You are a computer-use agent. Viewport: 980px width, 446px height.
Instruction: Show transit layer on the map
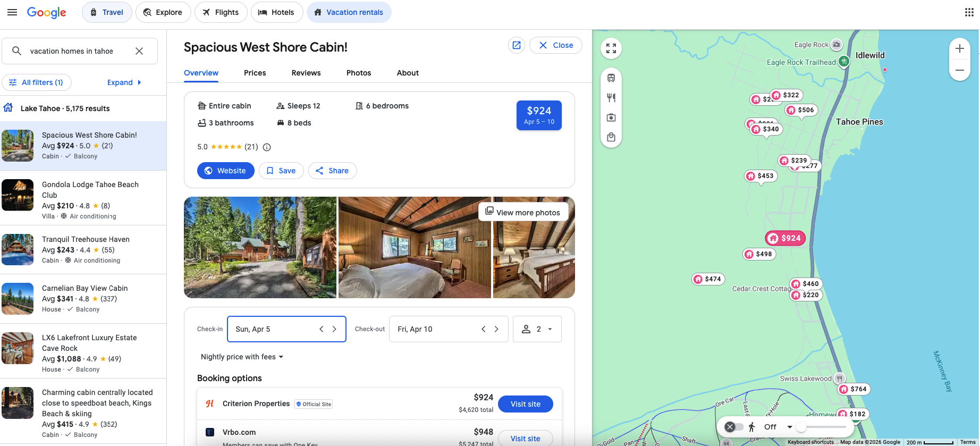click(x=611, y=78)
